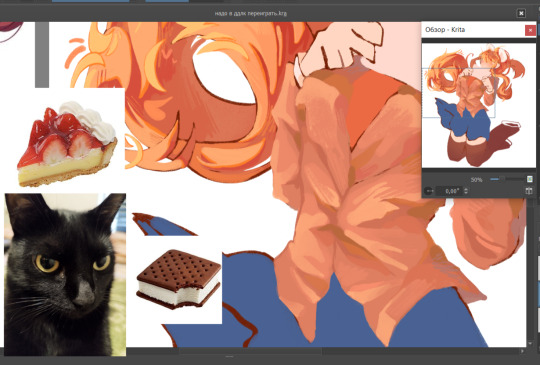Click the ice cream sandwich reference image
The width and height of the screenshot is (540, 365).
pos(179,279)
